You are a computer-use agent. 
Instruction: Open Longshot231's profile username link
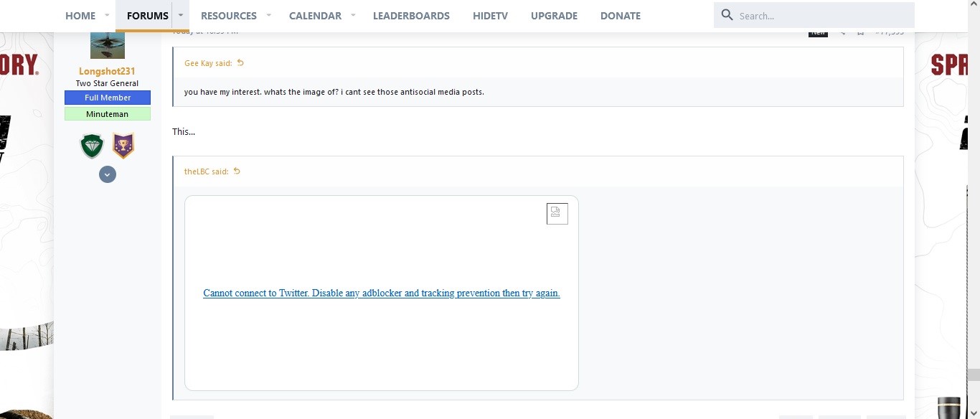point(107,71)
